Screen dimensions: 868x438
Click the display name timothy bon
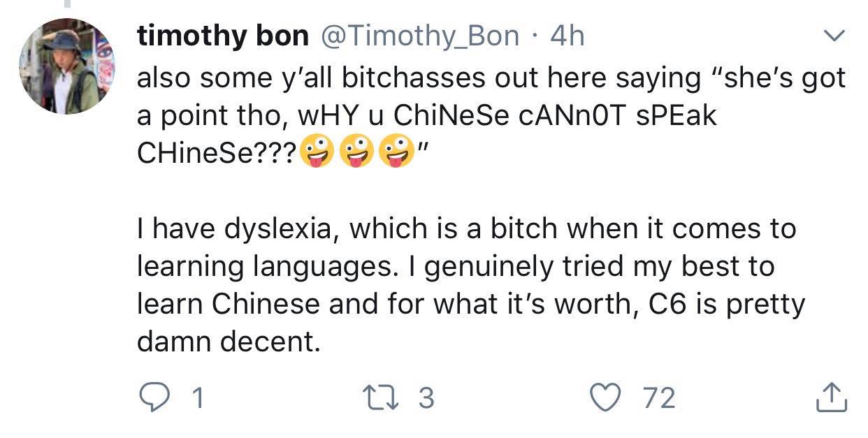224,36
